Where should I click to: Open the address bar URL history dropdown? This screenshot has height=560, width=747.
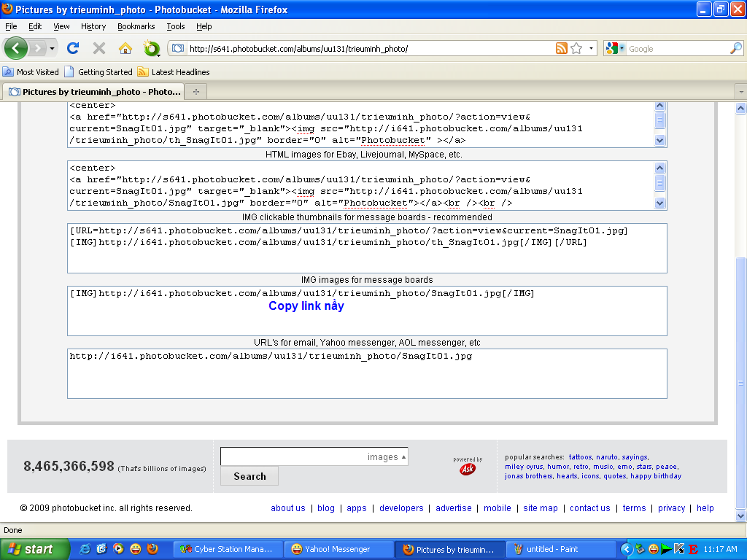[x=591, y=48]
